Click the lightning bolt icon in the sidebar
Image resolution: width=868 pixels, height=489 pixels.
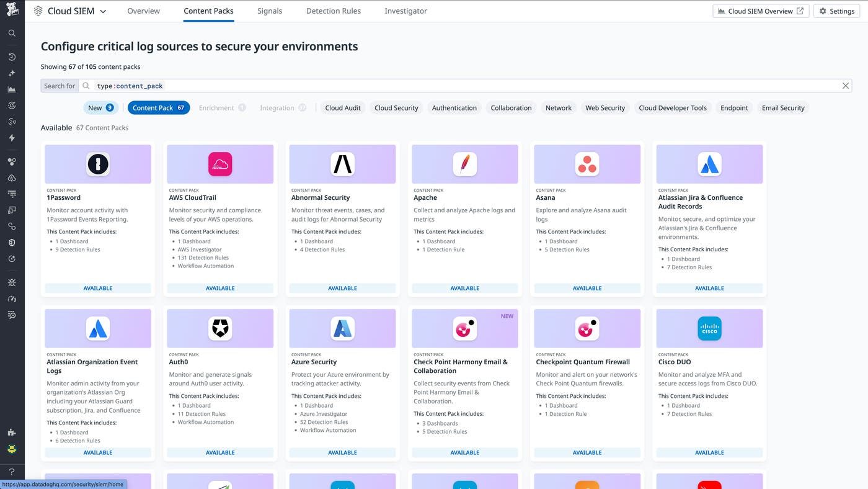11,138
